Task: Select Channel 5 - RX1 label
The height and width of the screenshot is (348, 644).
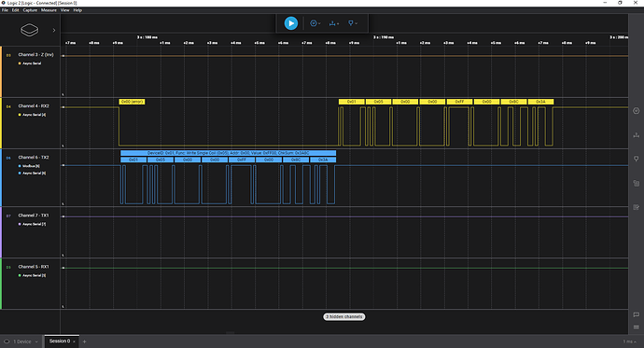Action: tap(34, 266)
